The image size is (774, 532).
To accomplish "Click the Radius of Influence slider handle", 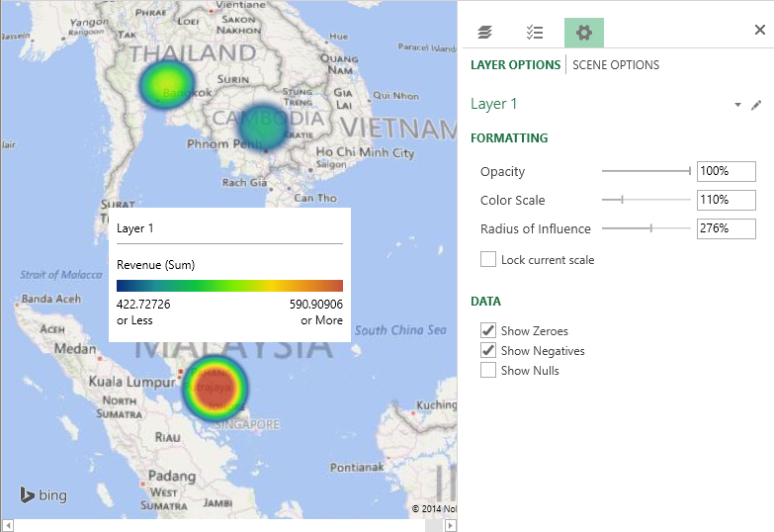I will (x=650, y=228).
